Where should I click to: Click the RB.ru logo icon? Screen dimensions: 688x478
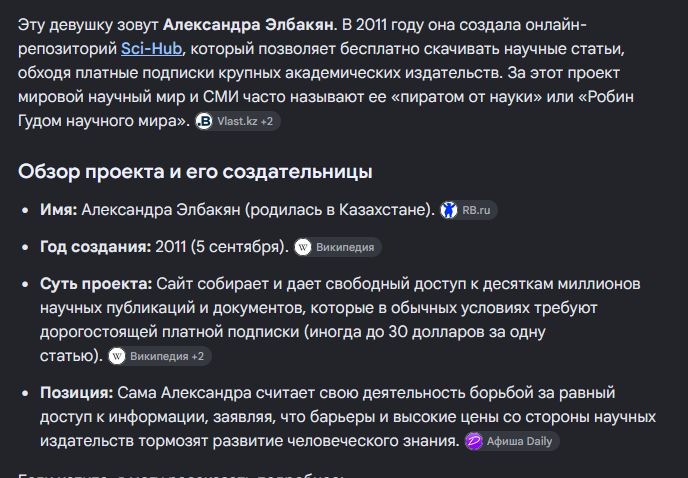click(x=448, y=210)
